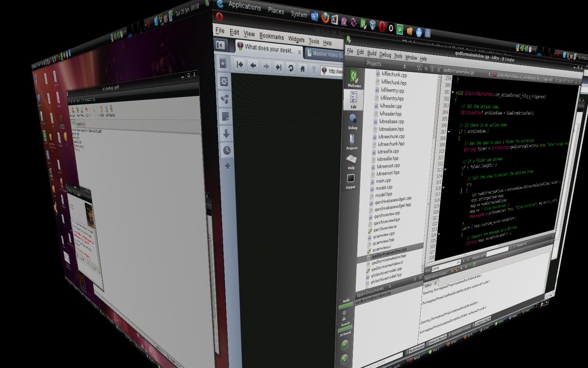Switch to Qt Creator Debug mode

[x=353, y=121]
